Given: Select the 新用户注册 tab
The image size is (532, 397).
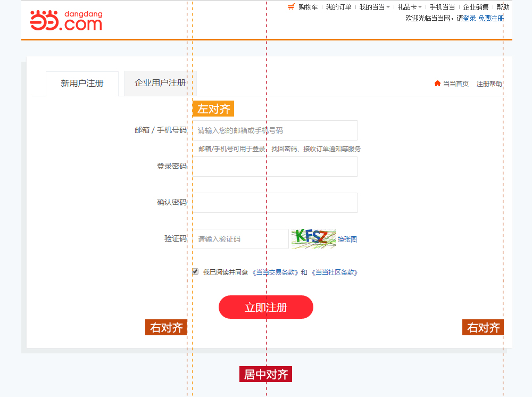Looking at the screenshot, I should click(x=82, y=84).
